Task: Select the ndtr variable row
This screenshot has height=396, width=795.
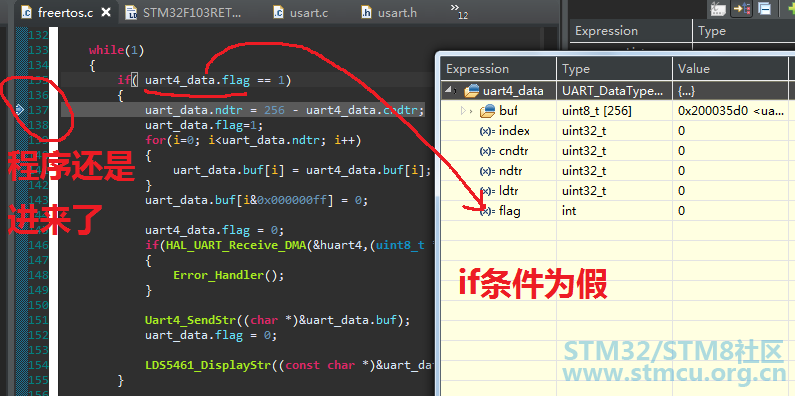Action: click(615, 171)
